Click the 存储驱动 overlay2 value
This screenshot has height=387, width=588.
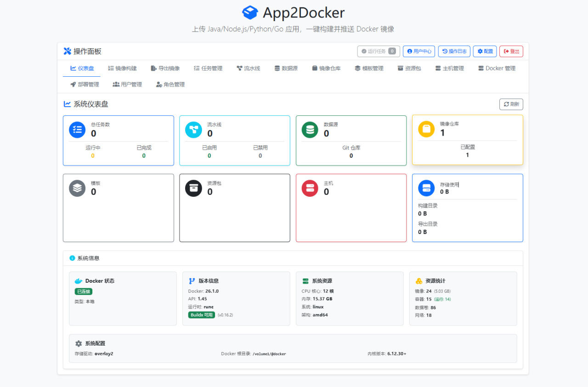tap(104, 353)
